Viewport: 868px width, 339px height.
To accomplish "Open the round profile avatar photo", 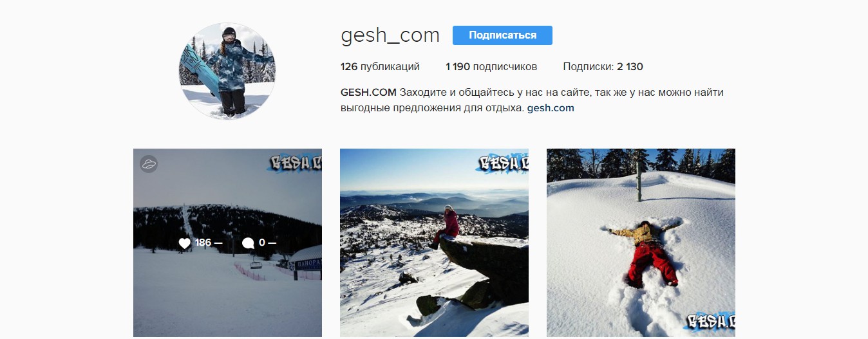I will tap(227, 71).
